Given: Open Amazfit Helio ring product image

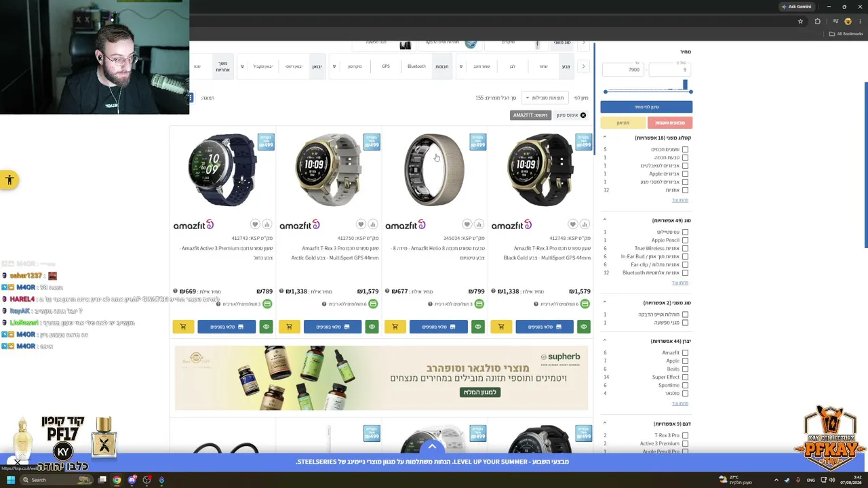Looking at the screenshot, I should tap(435, 169).
